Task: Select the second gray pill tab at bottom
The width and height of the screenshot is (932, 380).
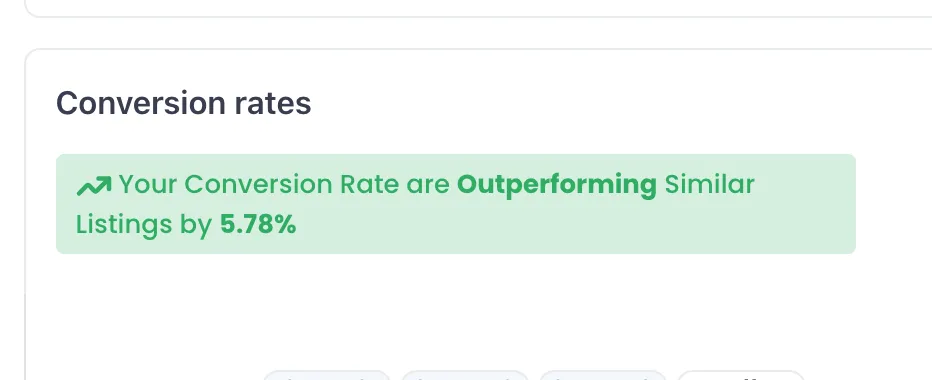Action: coord(465,375)
